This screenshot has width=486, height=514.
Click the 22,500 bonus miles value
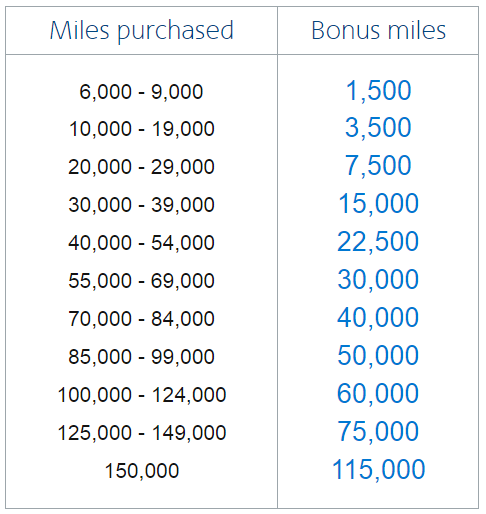click(x=378, y=242)
